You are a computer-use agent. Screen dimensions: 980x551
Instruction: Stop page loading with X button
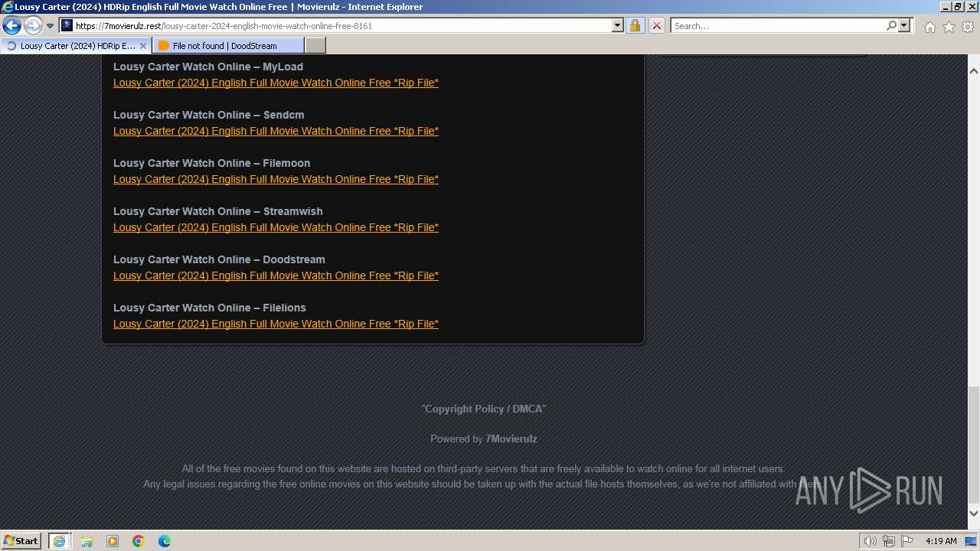pyautogui.click(x=656, y=25)
